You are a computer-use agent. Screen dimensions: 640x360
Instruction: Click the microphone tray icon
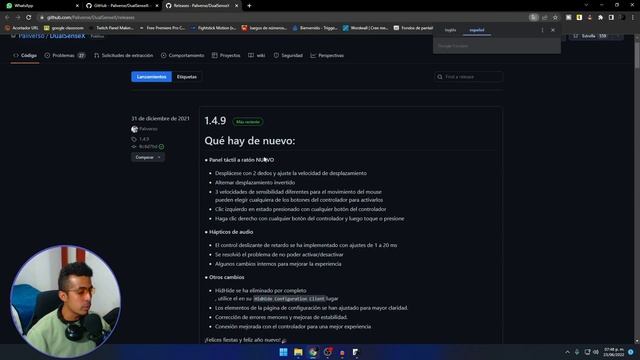pos(577,352)
